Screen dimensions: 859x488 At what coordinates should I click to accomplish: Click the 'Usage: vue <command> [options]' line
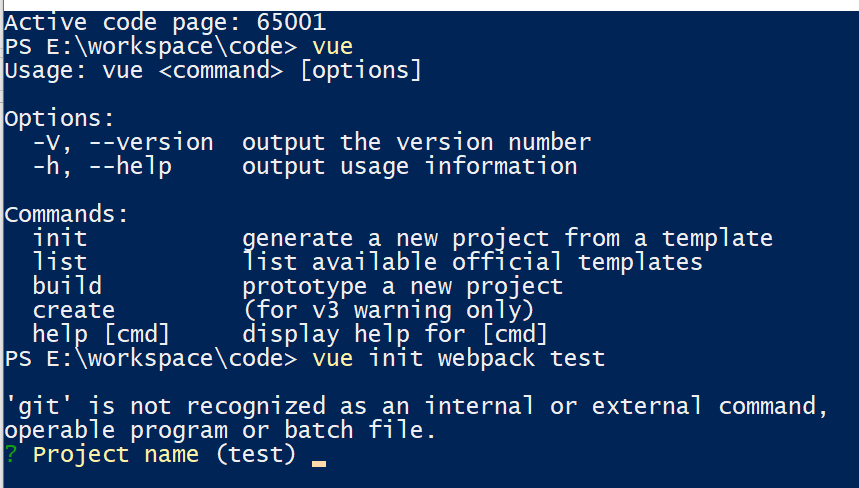213,70
